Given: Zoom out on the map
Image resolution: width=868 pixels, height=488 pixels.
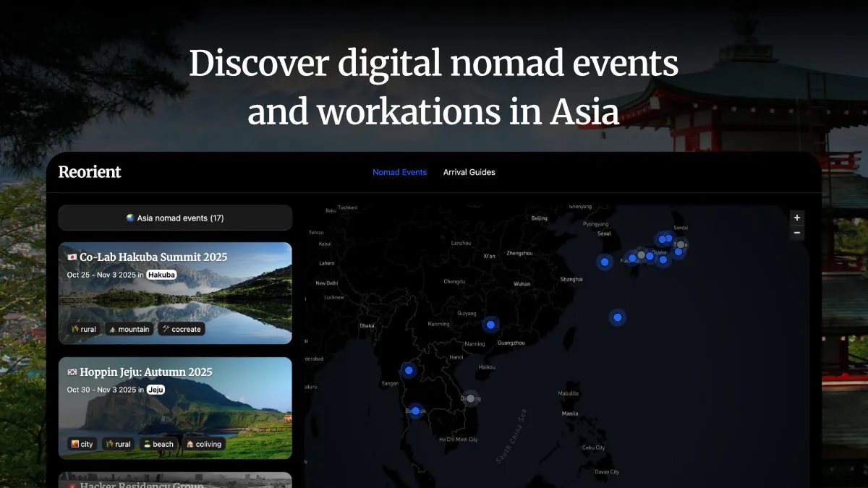Looking at the screenshot, I should click(x=797, y=233).
